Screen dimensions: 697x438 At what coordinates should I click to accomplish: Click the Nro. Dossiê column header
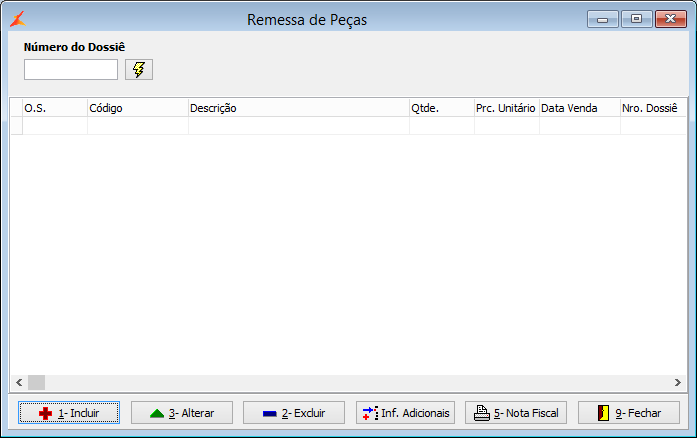tap(653, 108)
